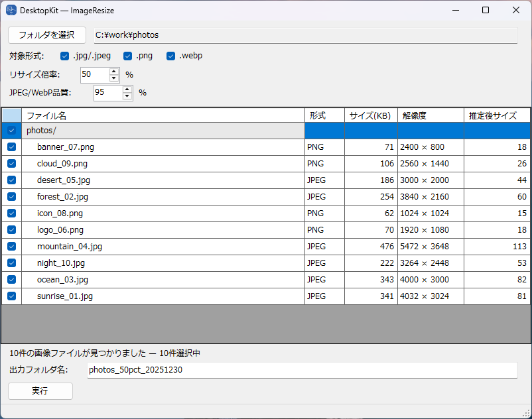This screenshot has height=419, width=532.
Task: Click the status text 10件の画像ファイルが見つかりました
Action: tap(78, 353)
